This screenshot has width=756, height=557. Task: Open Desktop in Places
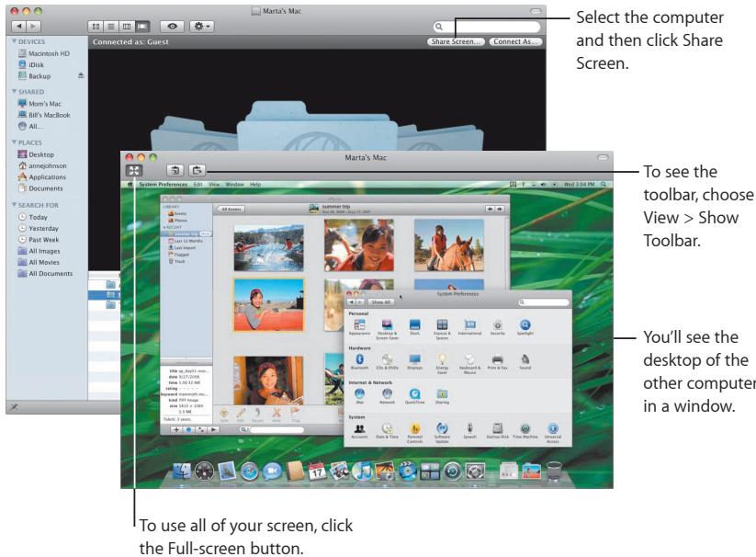(36, 154)
